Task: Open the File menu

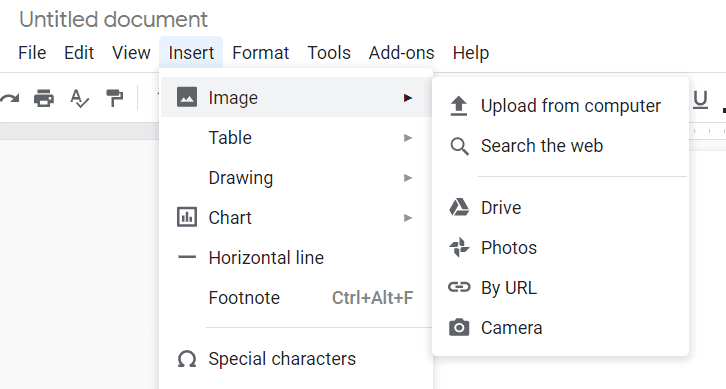Action: tap(32, 53)
